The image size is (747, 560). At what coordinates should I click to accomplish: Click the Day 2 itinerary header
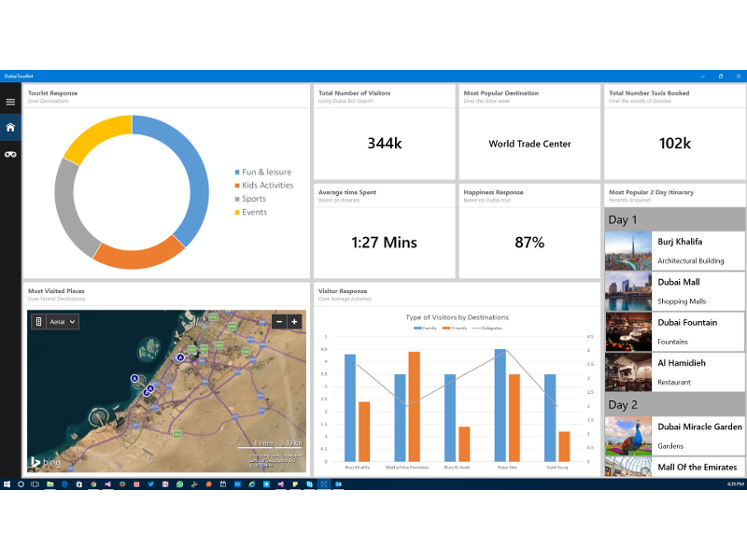(674, 404)
